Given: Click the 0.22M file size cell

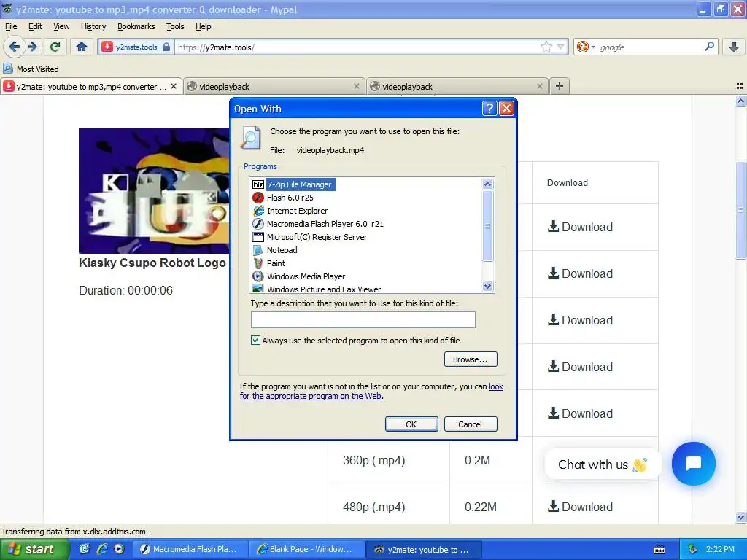Looking at the screenshot, I should coord(491,507).
